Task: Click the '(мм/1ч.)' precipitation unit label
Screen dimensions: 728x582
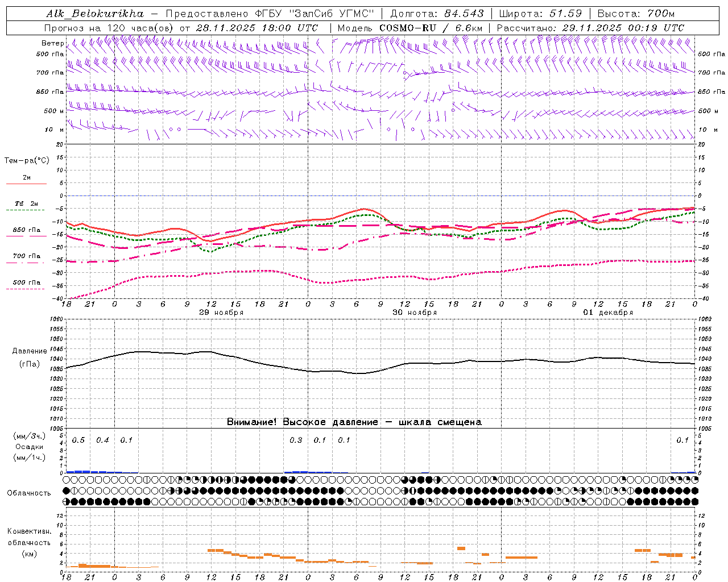Action: (x=30, y=458)
